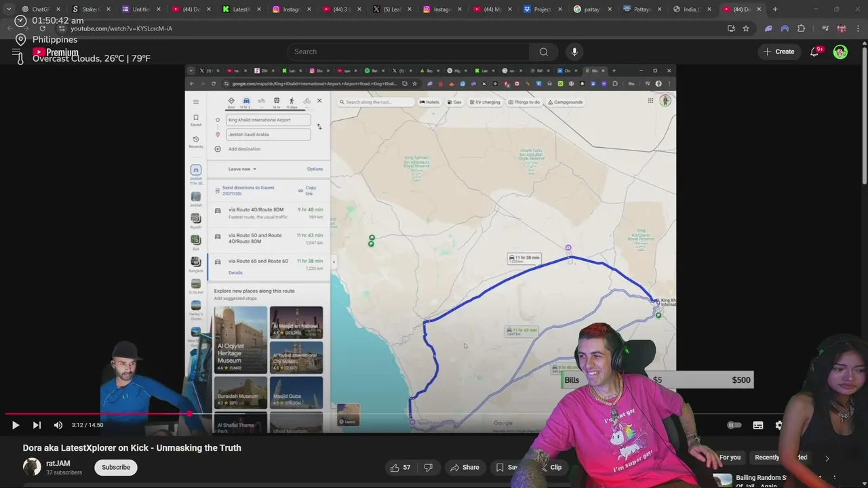The image size is (868, 488).
Task: In the video, click route 'Details' link
Action: click(x=235, y=272)
